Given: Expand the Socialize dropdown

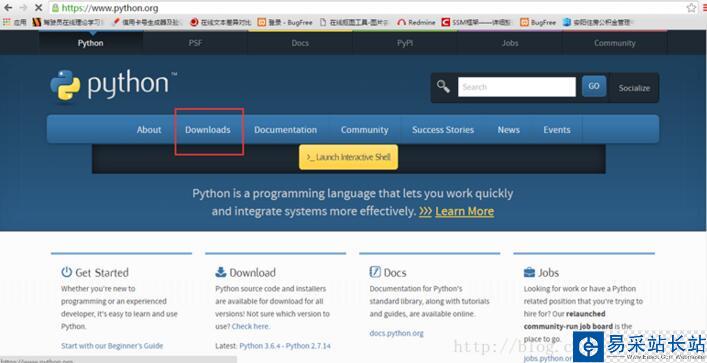Looking at the screenshot, I should 634,88.
